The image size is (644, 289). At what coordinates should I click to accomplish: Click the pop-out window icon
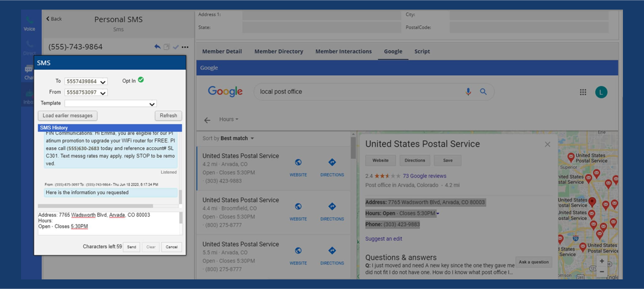166,47
